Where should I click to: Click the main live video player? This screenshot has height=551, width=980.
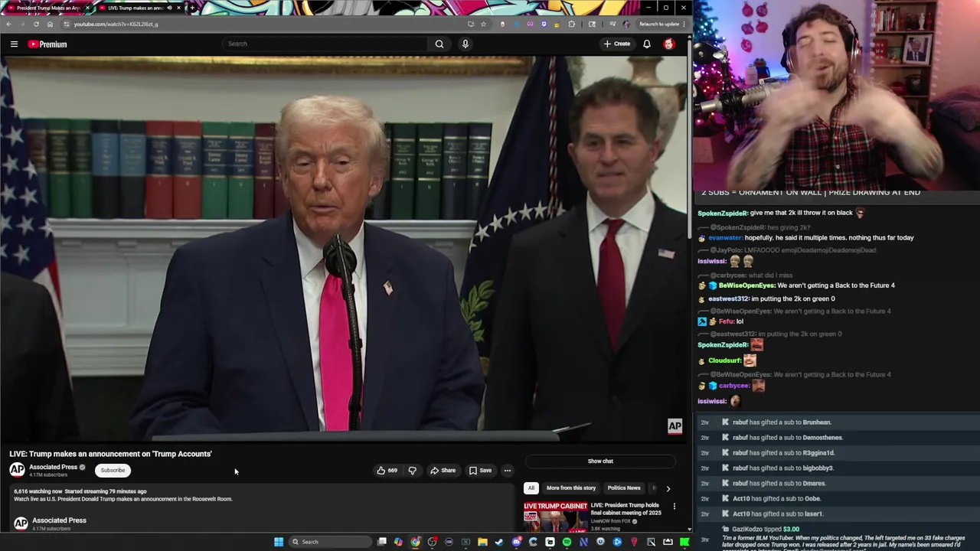click(344, 249)
